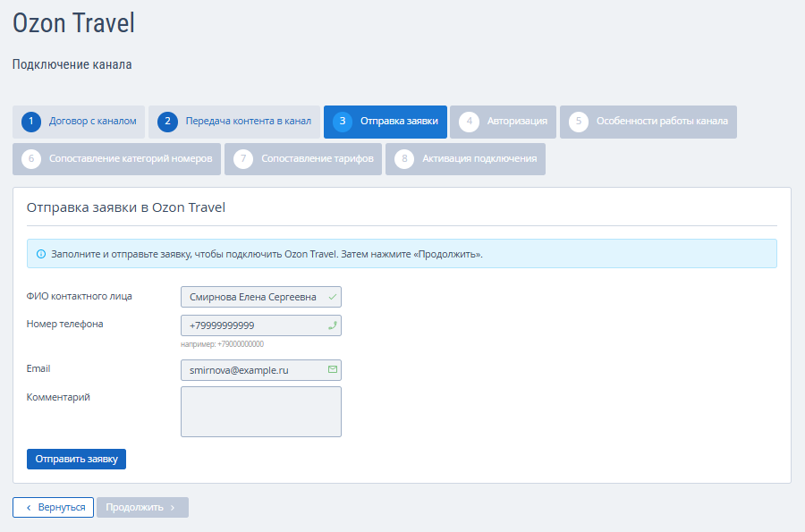Click the Продолжить button
This screenshot has width=805, height=532.
pyautogui.click(x=143, y=507)
